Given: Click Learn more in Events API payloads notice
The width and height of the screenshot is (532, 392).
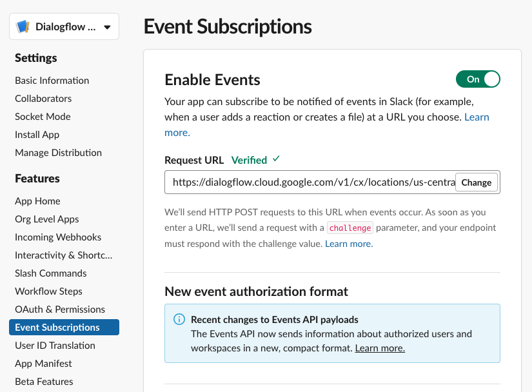Looking at the screenshot, I should [x=380, y=348].
